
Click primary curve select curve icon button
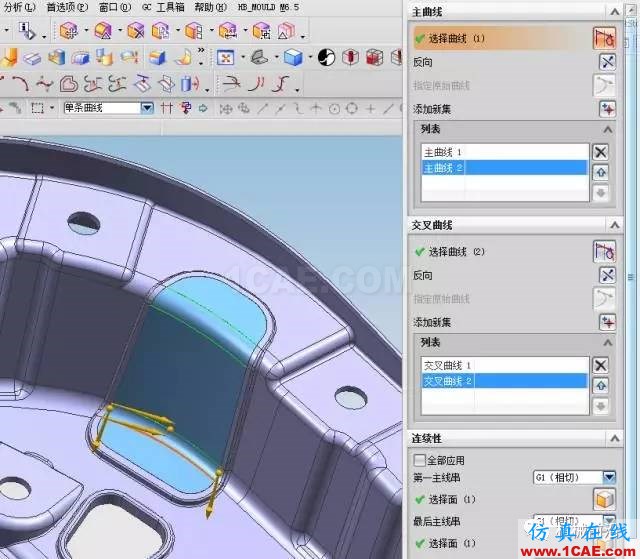coord(604,38)
